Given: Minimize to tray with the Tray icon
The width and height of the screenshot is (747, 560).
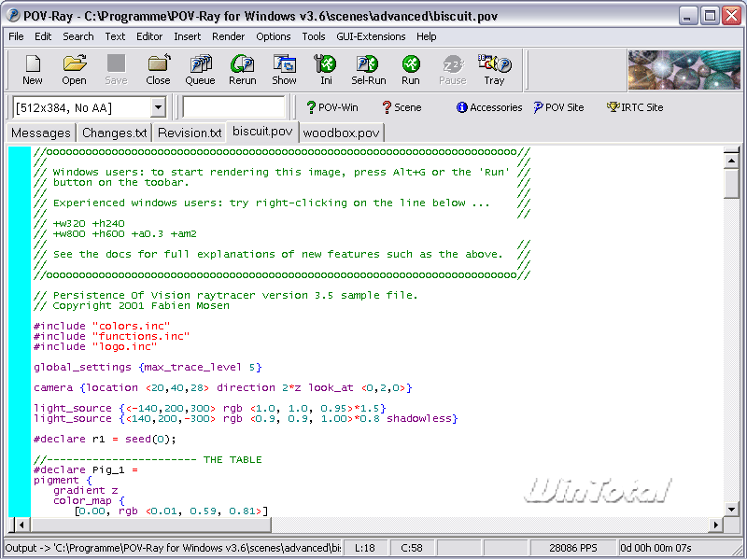Looking at the screenshot, I should click(x=495, y=69).
